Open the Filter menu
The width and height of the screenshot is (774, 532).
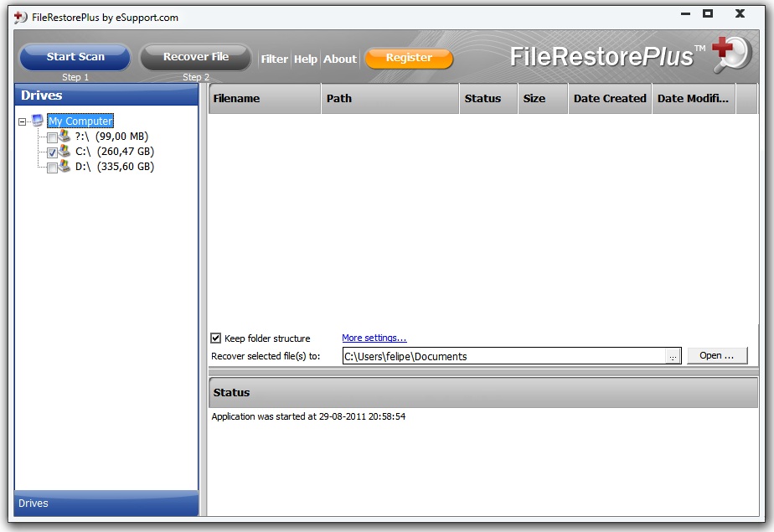pos(275,59)
